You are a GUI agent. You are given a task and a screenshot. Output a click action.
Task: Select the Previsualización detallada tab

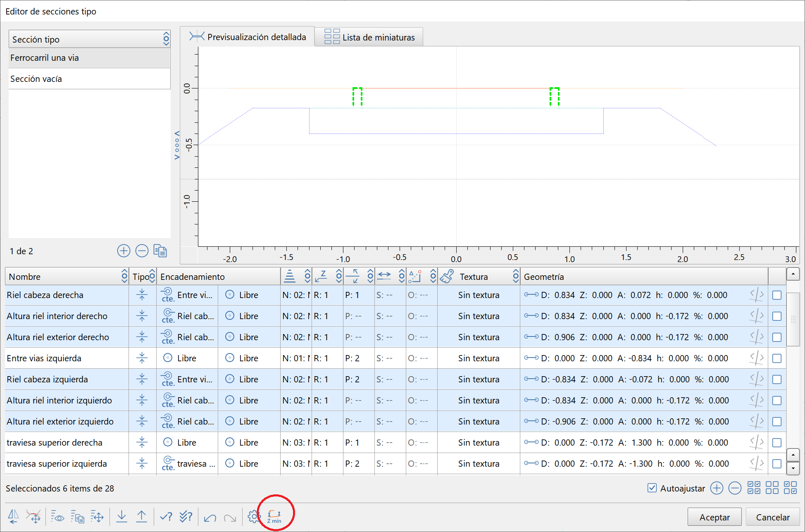point(248,37)
